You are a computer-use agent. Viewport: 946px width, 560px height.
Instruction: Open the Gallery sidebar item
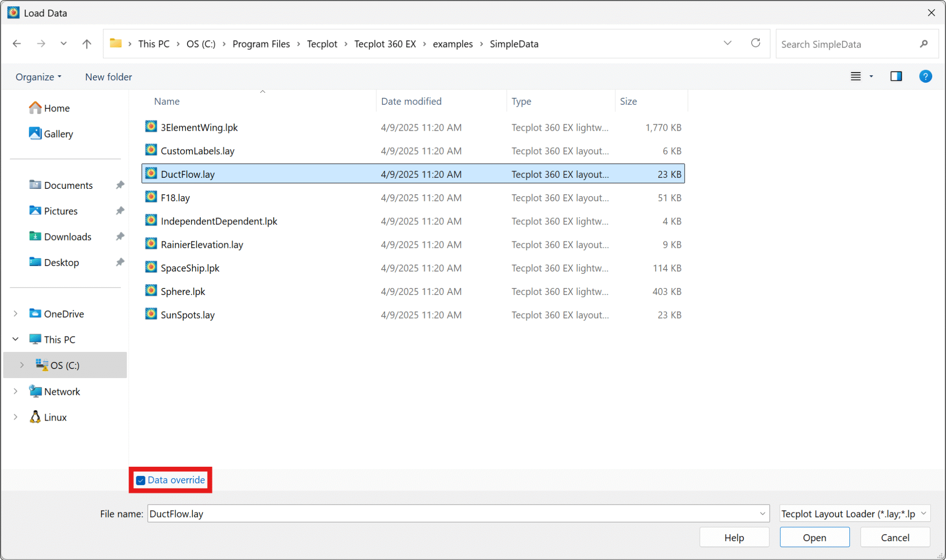[x=58, y=134]
